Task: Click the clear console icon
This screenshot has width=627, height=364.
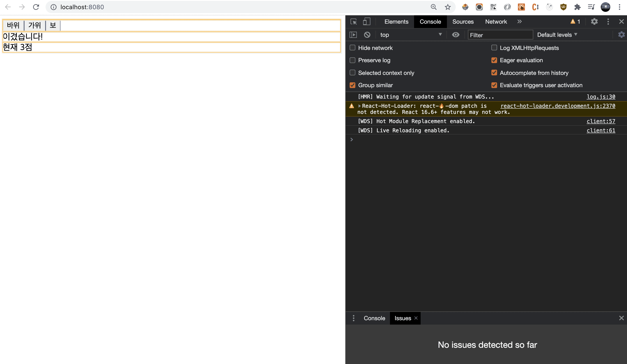Action: [x=367, y=35]
